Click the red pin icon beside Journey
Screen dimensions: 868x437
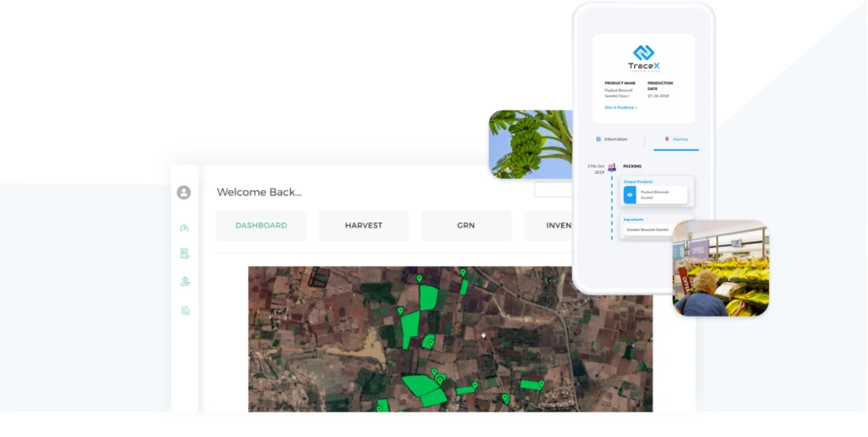(x=666, y=139)
